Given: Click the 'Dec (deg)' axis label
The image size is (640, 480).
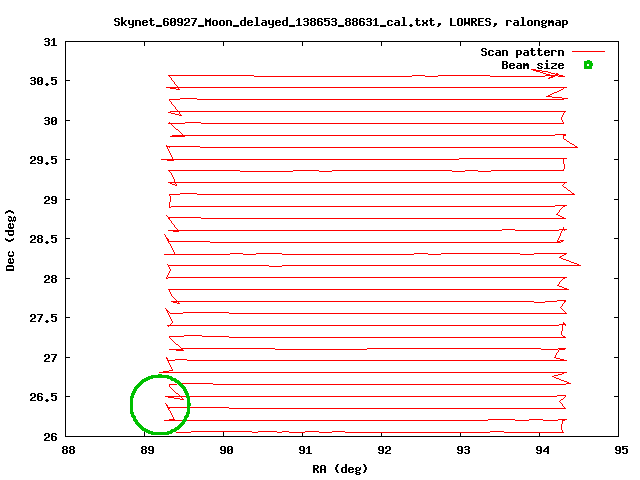Looking at the screenshot, I should [10, 240].
